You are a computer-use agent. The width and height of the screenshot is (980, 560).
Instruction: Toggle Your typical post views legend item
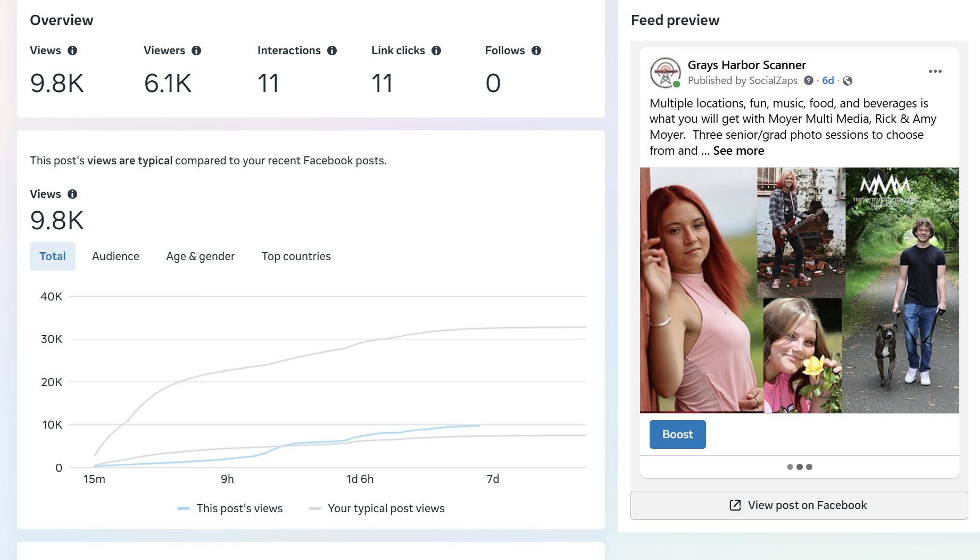[x=377, y=508]
